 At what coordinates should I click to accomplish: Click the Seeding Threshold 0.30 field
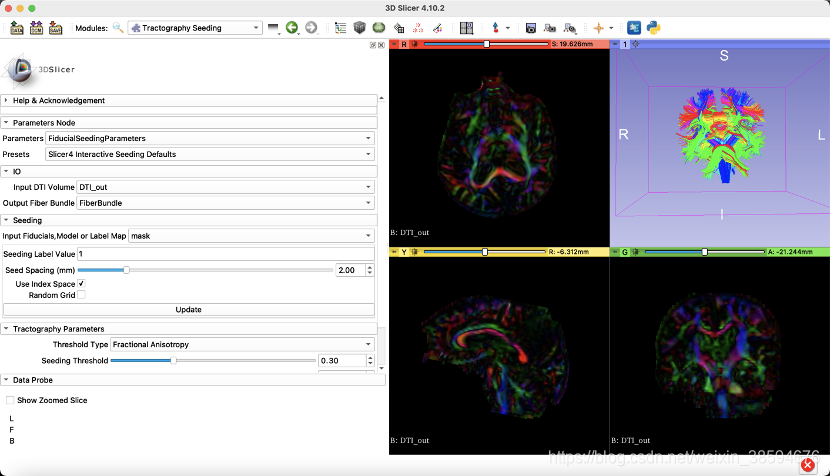pos(342,361)
